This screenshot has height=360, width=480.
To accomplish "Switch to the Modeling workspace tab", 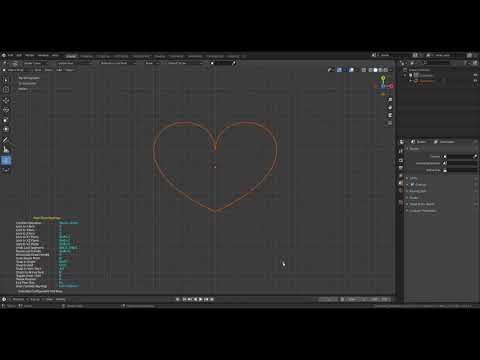I will (x=86, y=56).
